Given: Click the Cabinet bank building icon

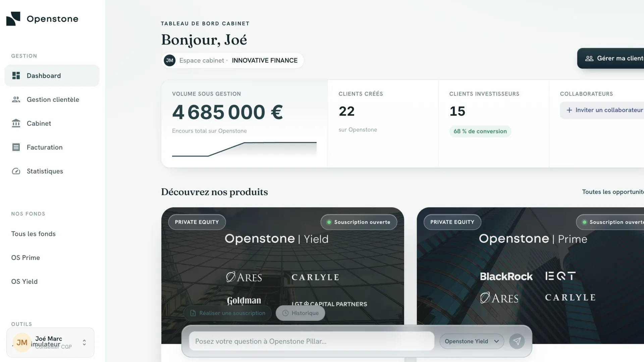Looking at the screenshot, I should 16,123.
